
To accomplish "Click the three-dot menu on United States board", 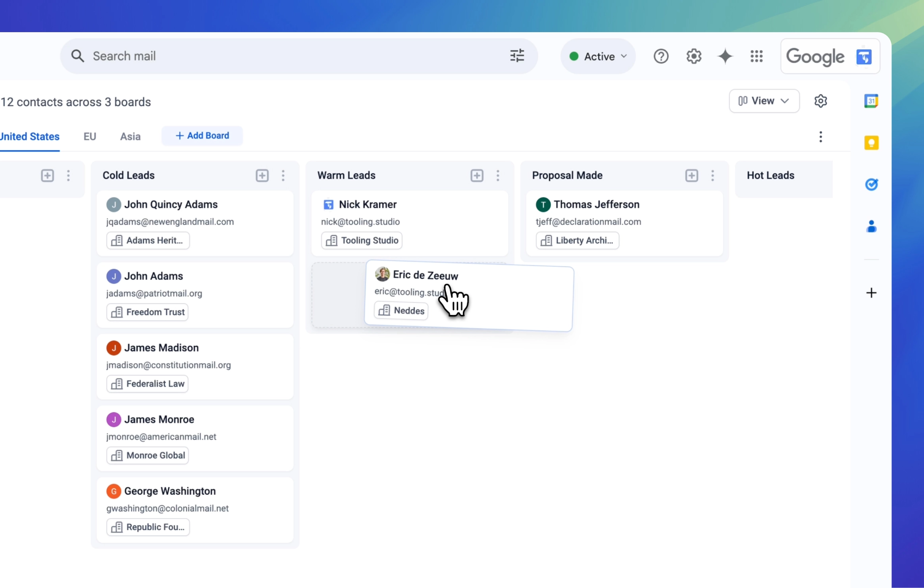I will pyautogui.click(x=820, y=136).
